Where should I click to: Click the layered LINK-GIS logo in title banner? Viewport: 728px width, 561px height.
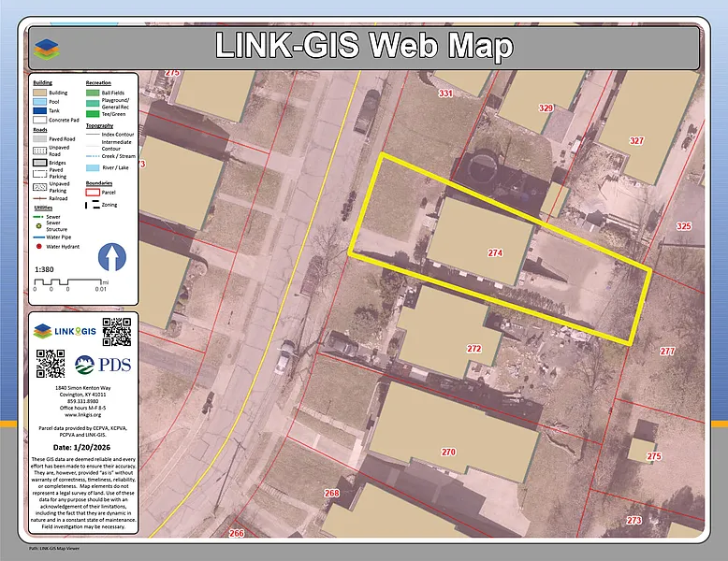click(47, 50)
